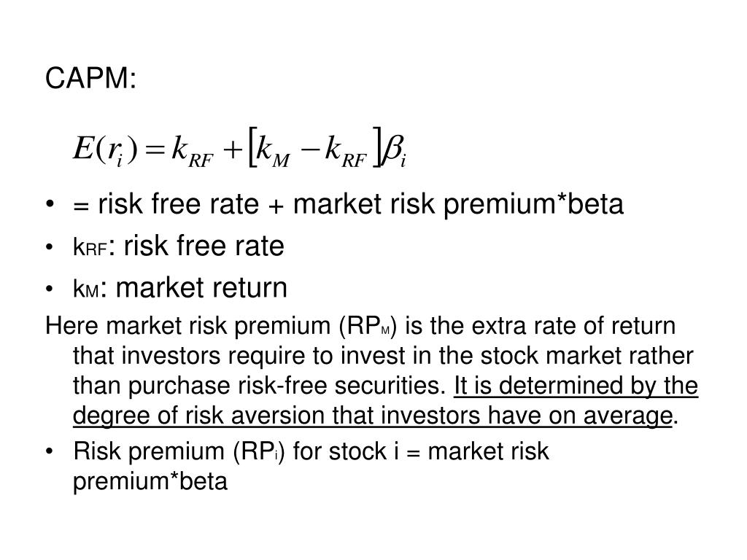Screen dimensions: 747x560
Task: Select the E(ri) term in the formula
Action: [x=105, y=149]
